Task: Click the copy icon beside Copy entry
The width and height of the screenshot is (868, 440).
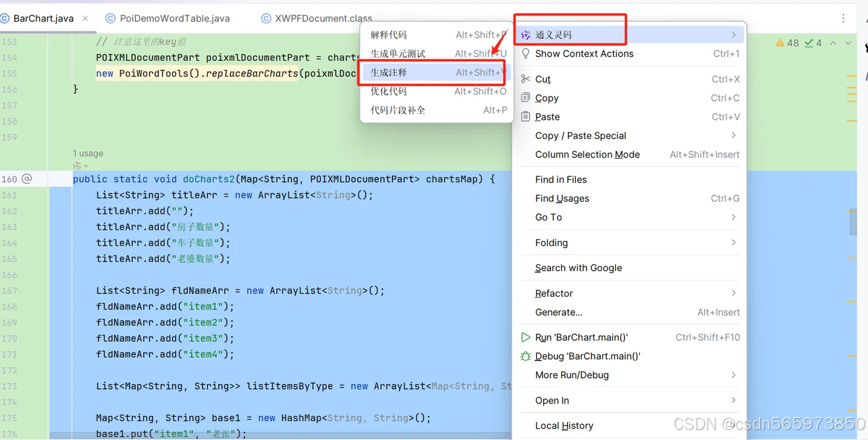Action: point(525,98)
